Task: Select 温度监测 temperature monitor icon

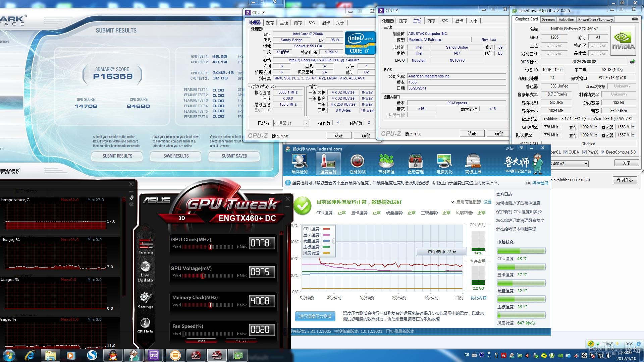Action: pyautogui.click(x=328, y=164)
